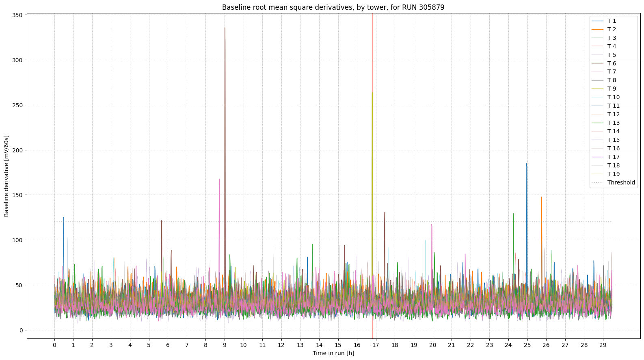Click the blue T 1 spike's peak at hour 25
The width and height of the screenshot is (644, 360).
(x=527, y=164)
